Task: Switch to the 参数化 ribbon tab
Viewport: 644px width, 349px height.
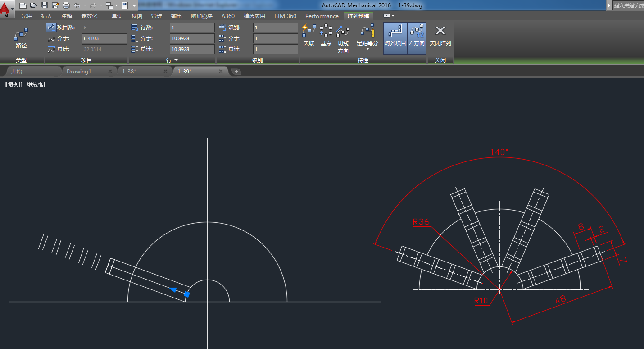Action: point(89,16)
